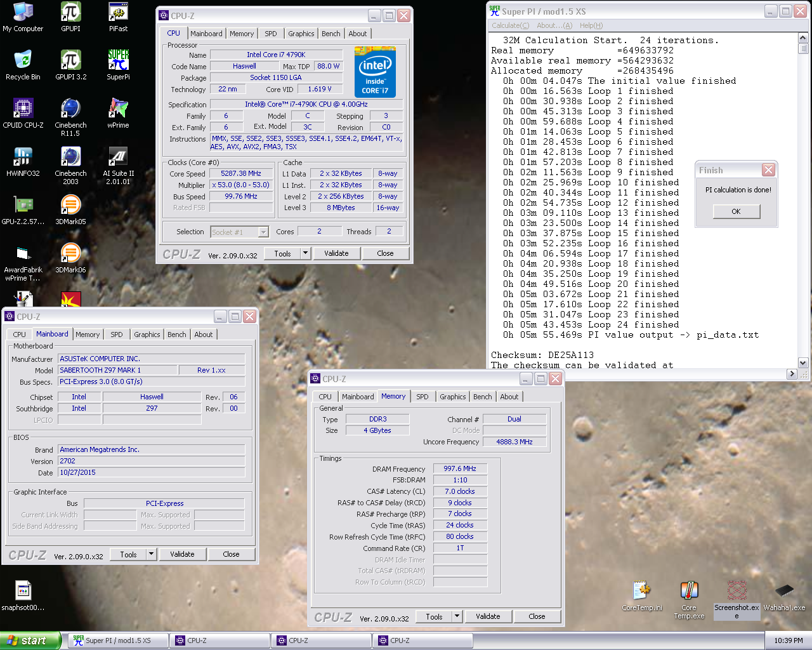Open CPUID CPU-Z desktop icon

(23, 114)
